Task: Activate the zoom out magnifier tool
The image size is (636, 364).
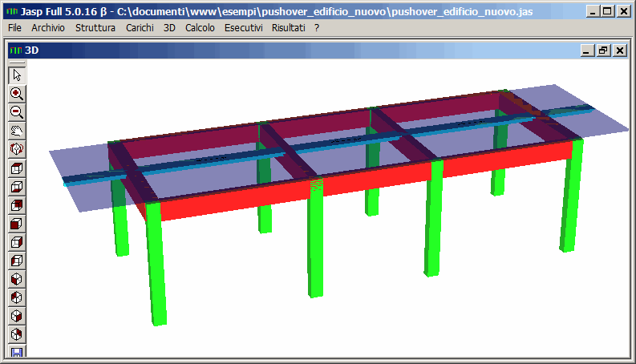Action: point(17,112)
